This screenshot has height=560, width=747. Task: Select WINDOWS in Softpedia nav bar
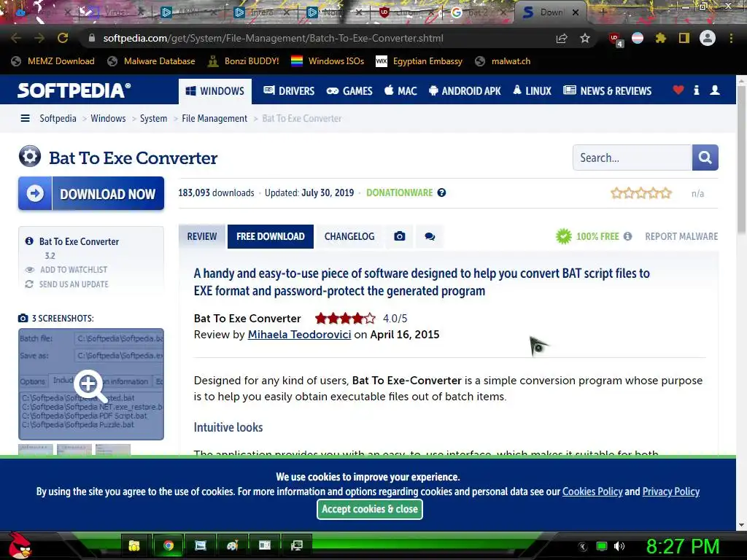point(215,91)
